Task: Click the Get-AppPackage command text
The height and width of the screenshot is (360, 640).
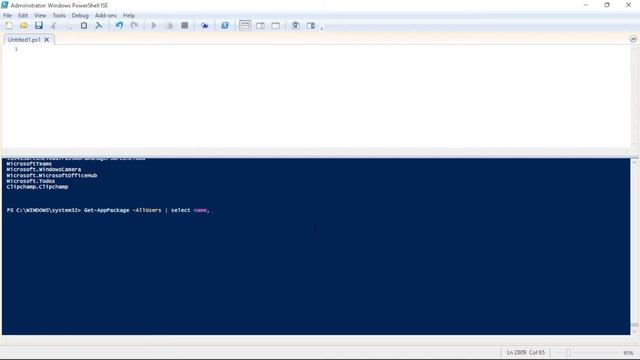Action: coord(107,210)
